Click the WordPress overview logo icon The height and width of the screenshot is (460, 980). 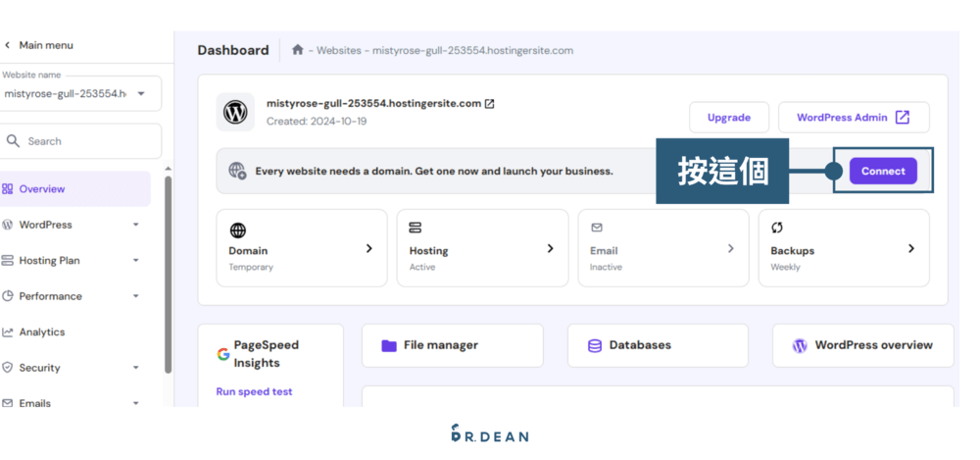coord(800,345)
